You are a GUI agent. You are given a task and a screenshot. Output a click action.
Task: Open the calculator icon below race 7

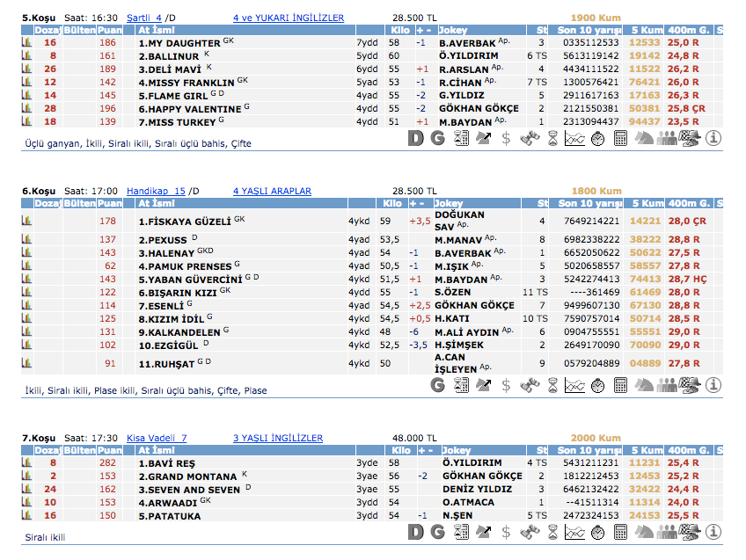(620, 532)
